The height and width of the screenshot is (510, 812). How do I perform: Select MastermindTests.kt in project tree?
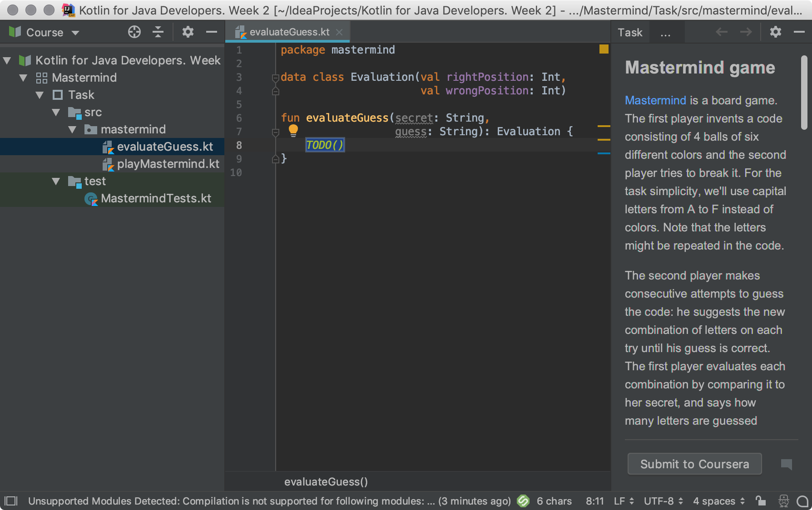(112, 198)
